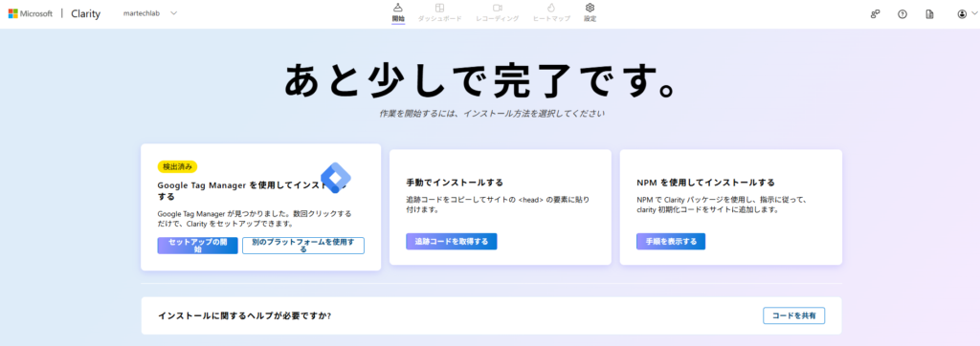Click the セットアップの開始 button

tap(197, 246)
